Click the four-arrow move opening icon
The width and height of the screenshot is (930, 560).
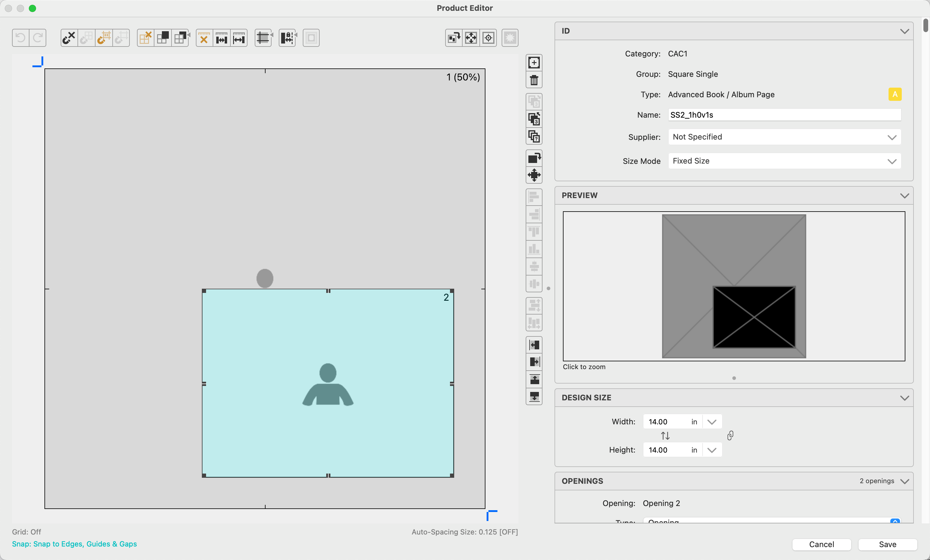coord(534,175)
